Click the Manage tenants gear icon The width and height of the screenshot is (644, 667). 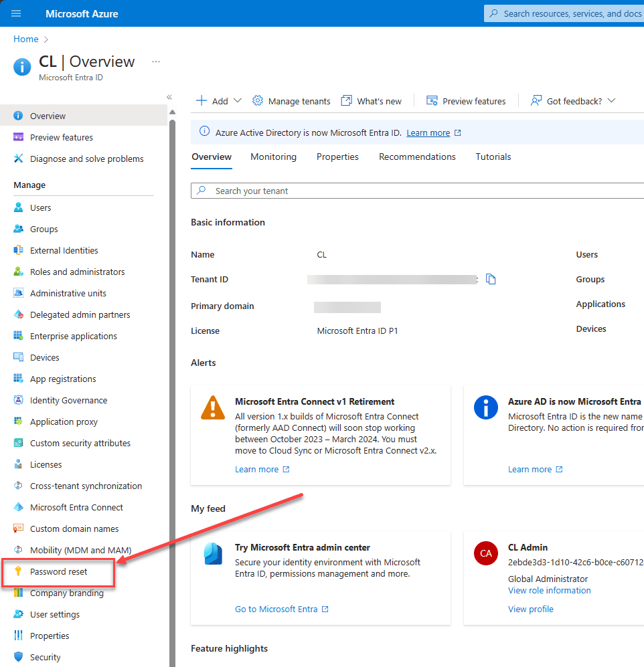click(258, 101)
